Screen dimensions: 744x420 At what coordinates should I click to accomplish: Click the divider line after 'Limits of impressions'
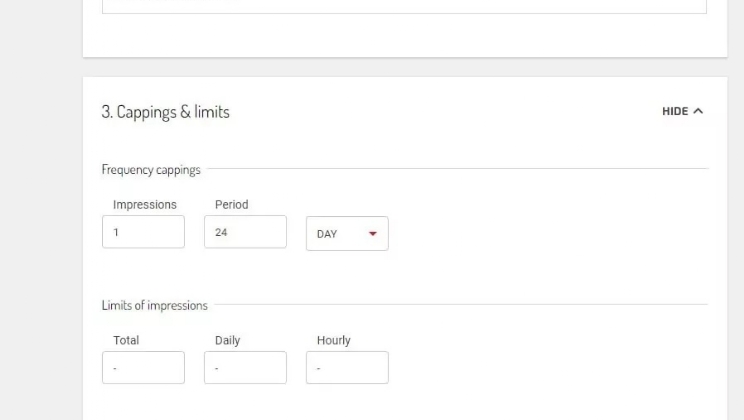(460, 304)
